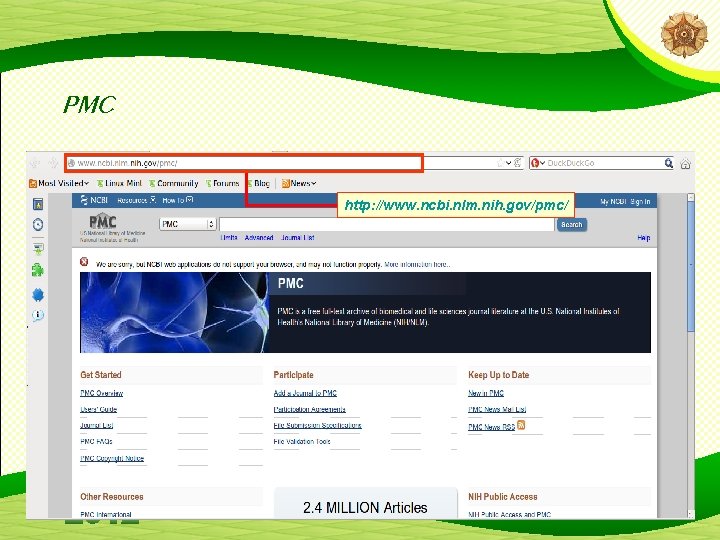Open the PMC database selector dropdown
This screenshot has width=720, height=540.
187,224
